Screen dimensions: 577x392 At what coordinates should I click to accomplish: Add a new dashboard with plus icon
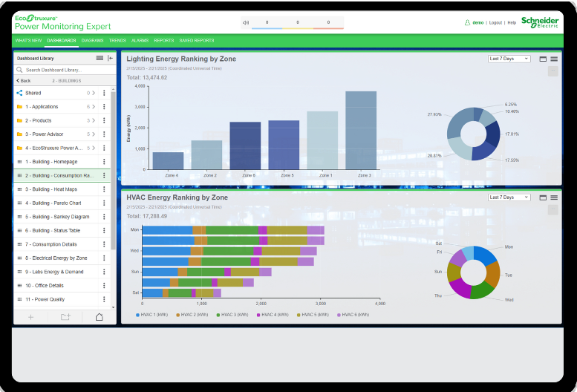(31, 317)
